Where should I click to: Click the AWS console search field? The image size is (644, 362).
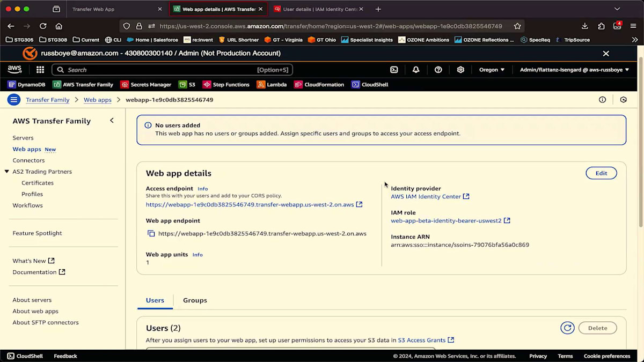(x=172, y=70)
